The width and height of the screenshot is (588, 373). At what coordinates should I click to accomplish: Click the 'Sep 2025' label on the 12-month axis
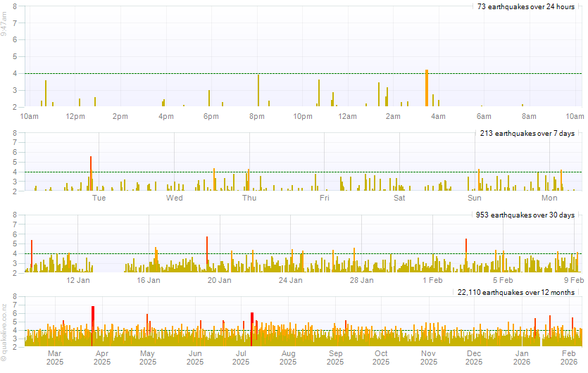(x=335, y=358)
